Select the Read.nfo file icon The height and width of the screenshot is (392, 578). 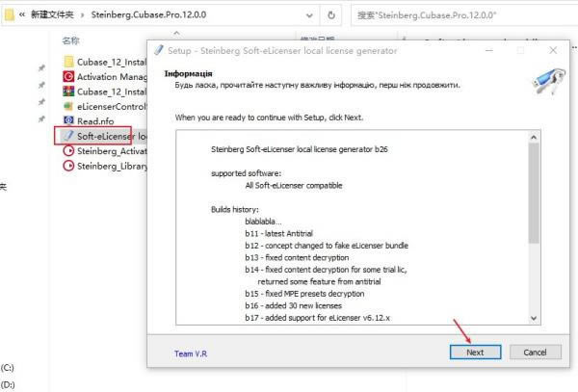[x=68, y=120]
